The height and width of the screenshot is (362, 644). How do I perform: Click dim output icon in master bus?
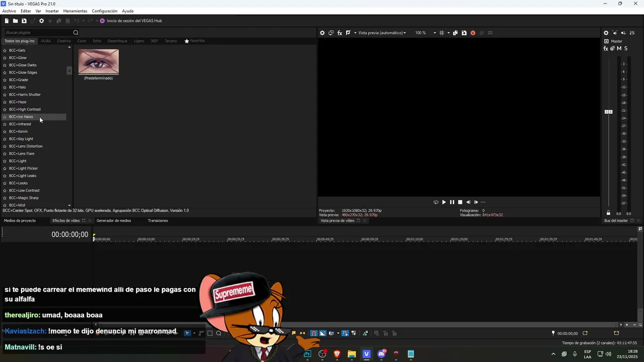(x=623, y=33)
